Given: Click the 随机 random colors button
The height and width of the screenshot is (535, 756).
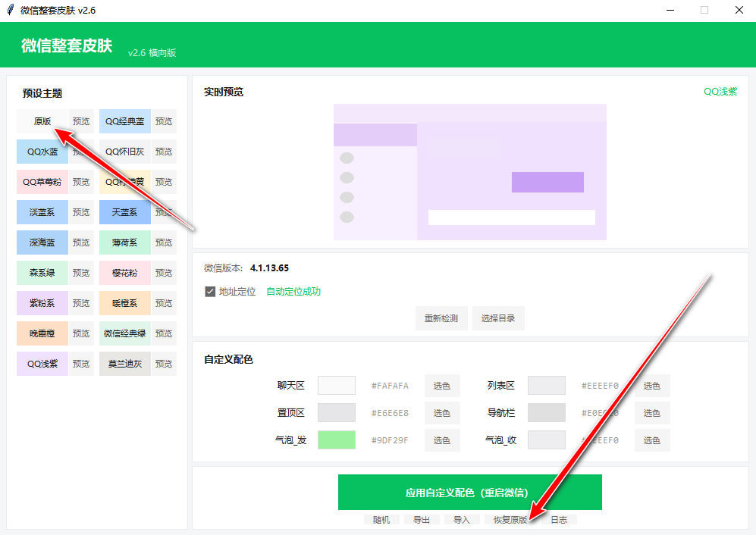Looking at the screenshot, I should point(381,520).
